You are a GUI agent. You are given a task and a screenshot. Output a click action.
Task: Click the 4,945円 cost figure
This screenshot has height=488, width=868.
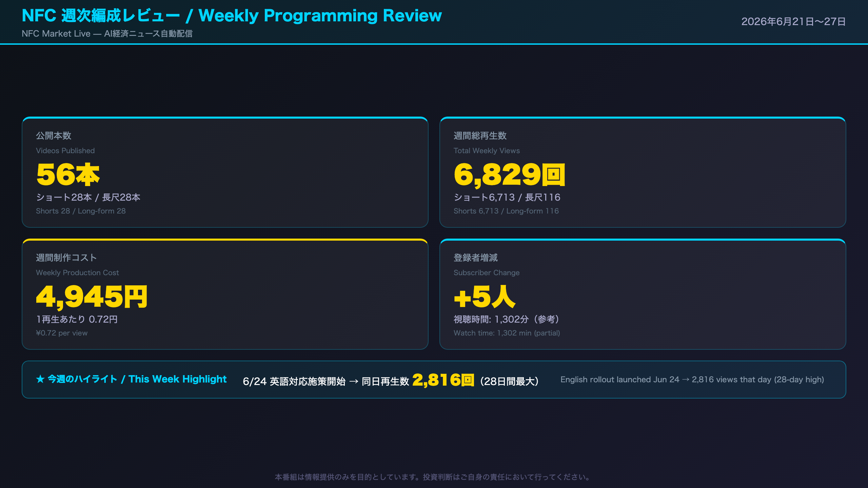point(92,297)
